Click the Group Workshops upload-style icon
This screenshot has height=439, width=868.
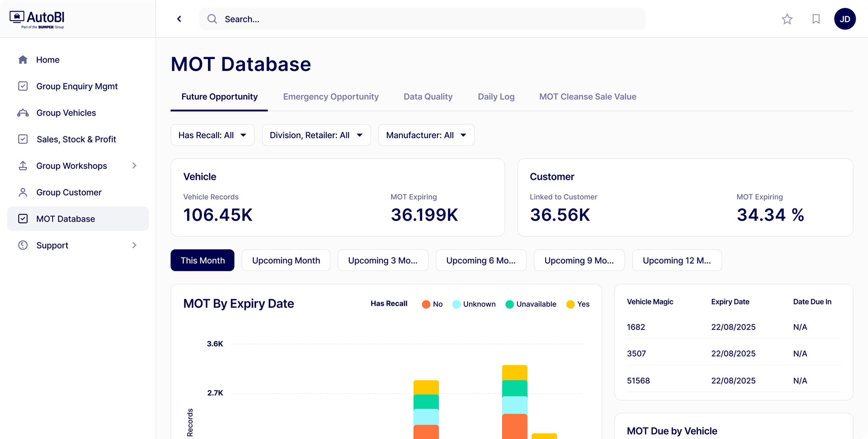point(23,166)
